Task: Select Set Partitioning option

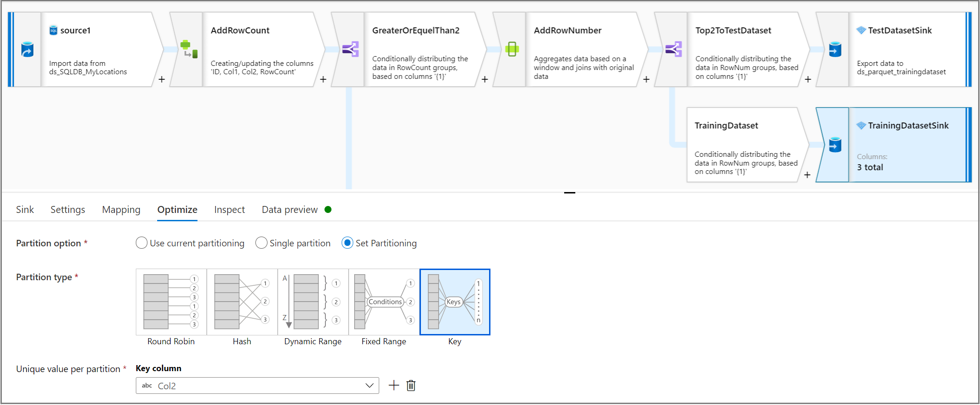Action: point(347,243)
